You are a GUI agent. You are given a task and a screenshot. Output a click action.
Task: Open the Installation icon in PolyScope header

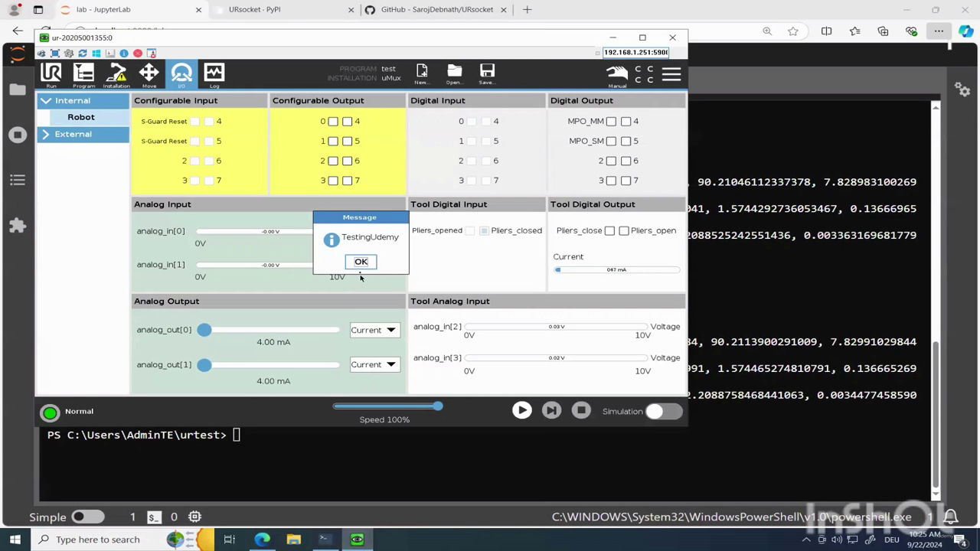tap(116, 74)
